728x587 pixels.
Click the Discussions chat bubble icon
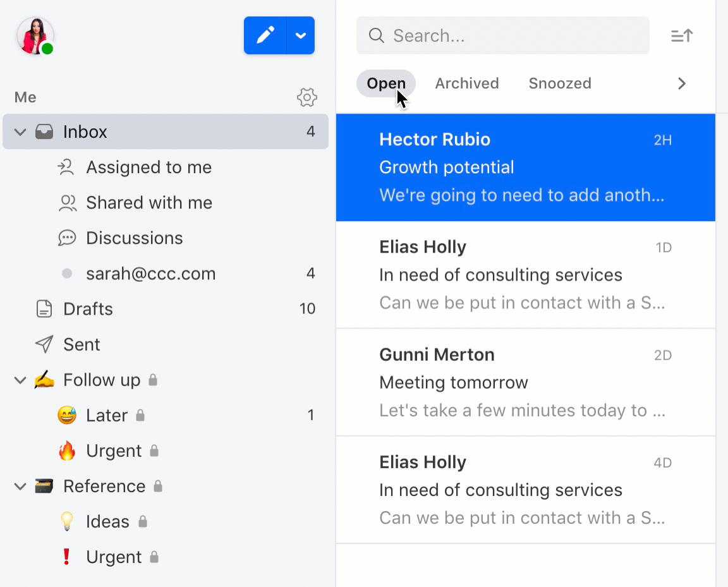(x=67, y=238)
